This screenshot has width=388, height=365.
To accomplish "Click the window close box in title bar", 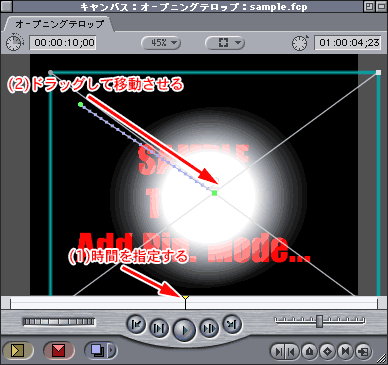I will click(x=7, y=6).
